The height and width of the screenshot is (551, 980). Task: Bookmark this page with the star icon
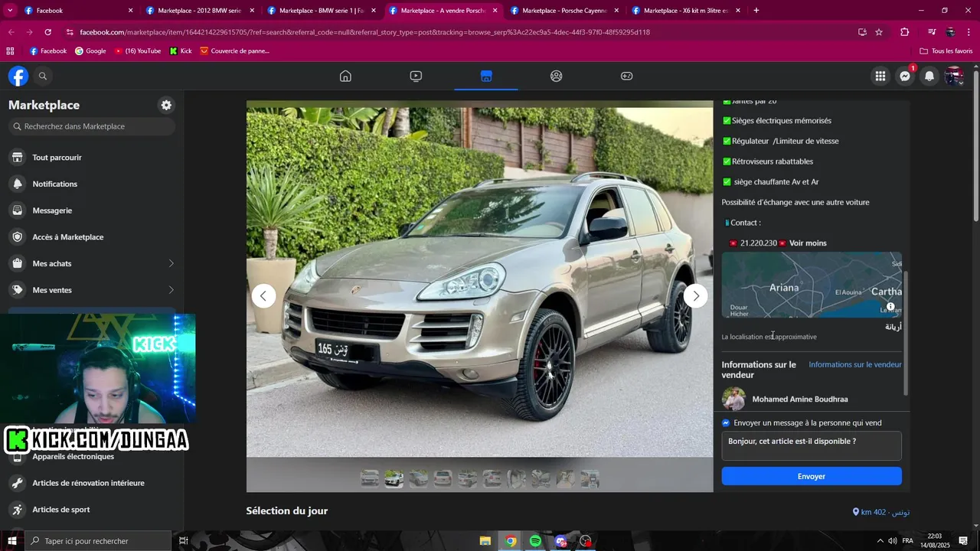[879, 32]
